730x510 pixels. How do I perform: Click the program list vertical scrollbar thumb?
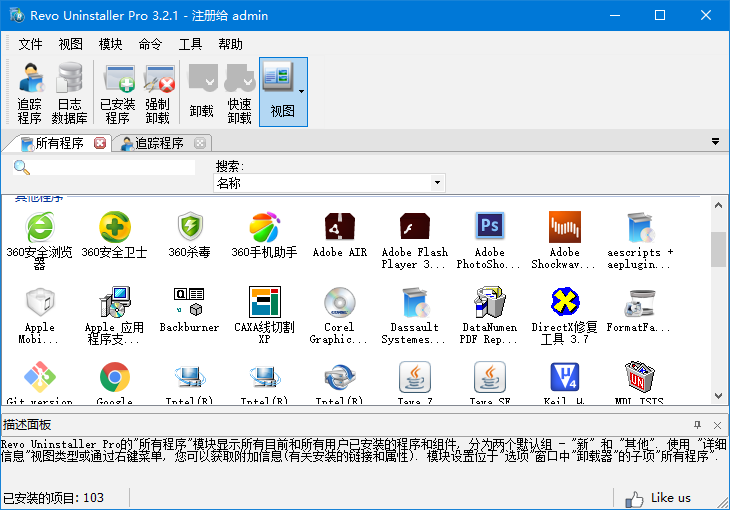click(718, 249)
